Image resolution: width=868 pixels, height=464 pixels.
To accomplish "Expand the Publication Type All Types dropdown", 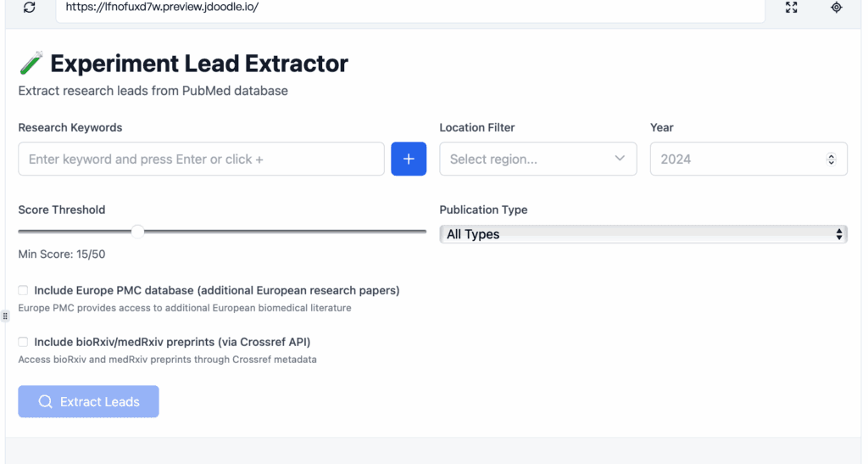I will coord(643,234).
